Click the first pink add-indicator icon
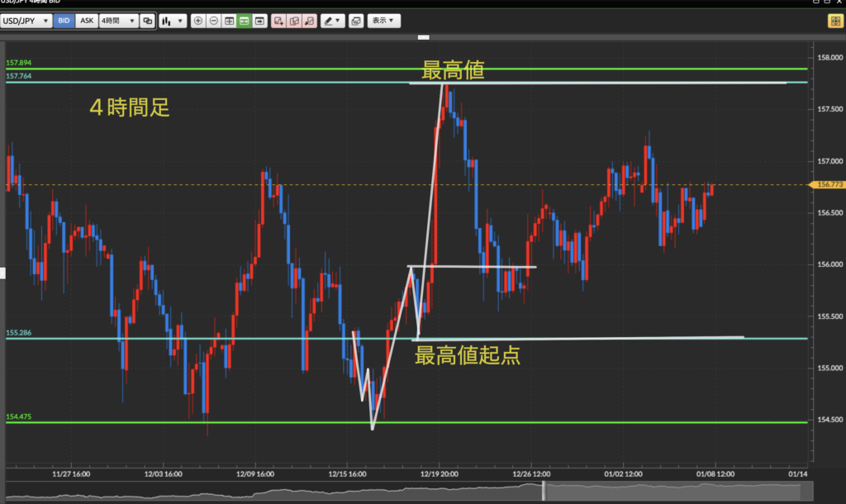 point(278,21)
